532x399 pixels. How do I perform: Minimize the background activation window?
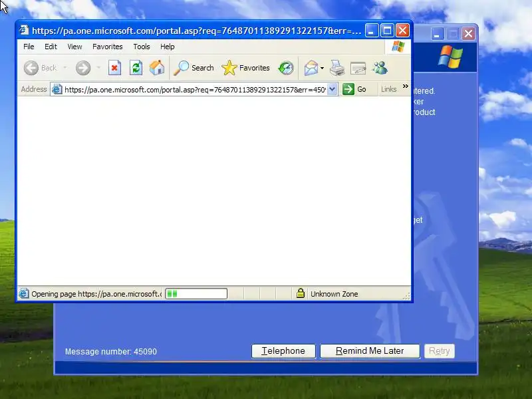[x=438, y=34]
